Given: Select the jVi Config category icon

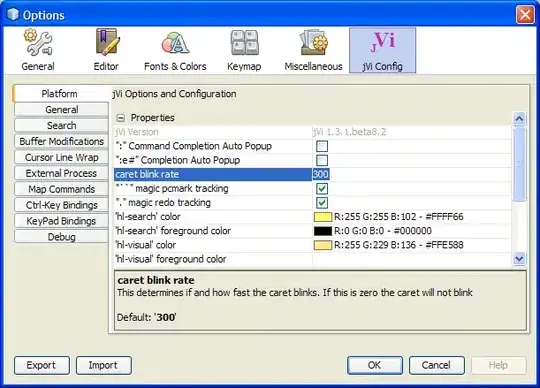Looking at the screenshot, I should pyautogui.click(x=383, y=50).
